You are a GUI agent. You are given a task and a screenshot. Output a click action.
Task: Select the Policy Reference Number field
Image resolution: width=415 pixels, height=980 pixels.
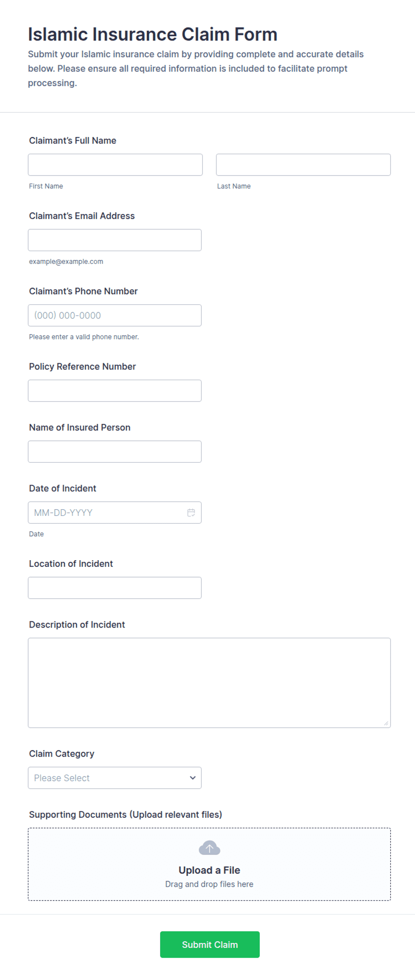[115, 390]
